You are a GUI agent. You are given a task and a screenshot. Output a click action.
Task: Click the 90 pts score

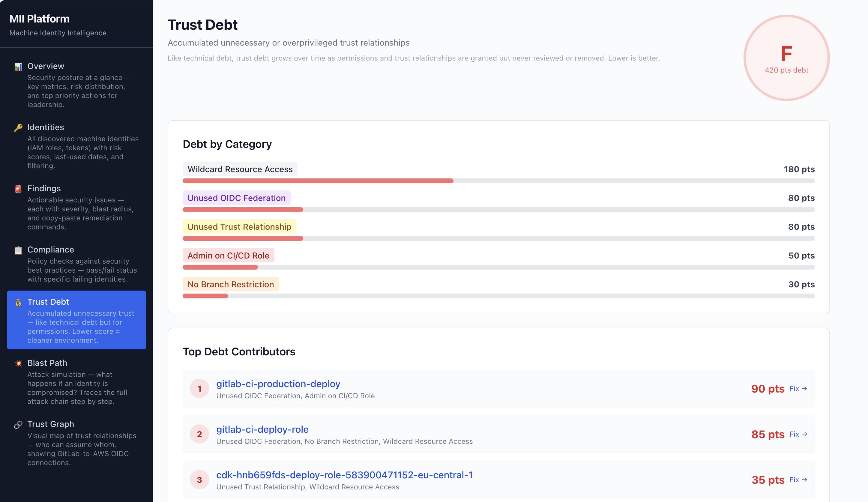pos(768,389)
